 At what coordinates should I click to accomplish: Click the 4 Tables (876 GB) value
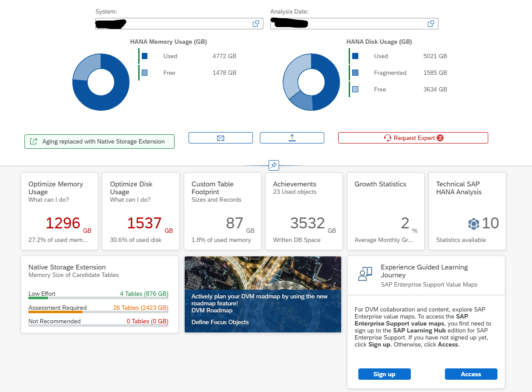(144, 294)
